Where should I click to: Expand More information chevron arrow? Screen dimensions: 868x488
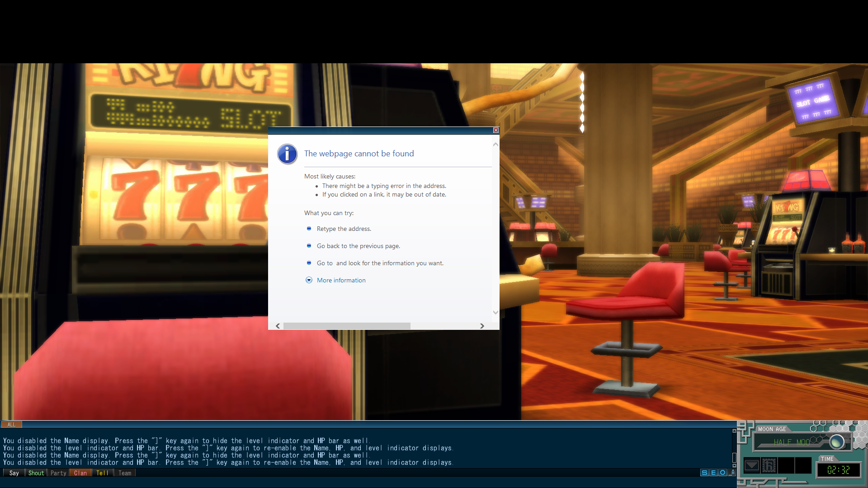(x=309, y=280)
